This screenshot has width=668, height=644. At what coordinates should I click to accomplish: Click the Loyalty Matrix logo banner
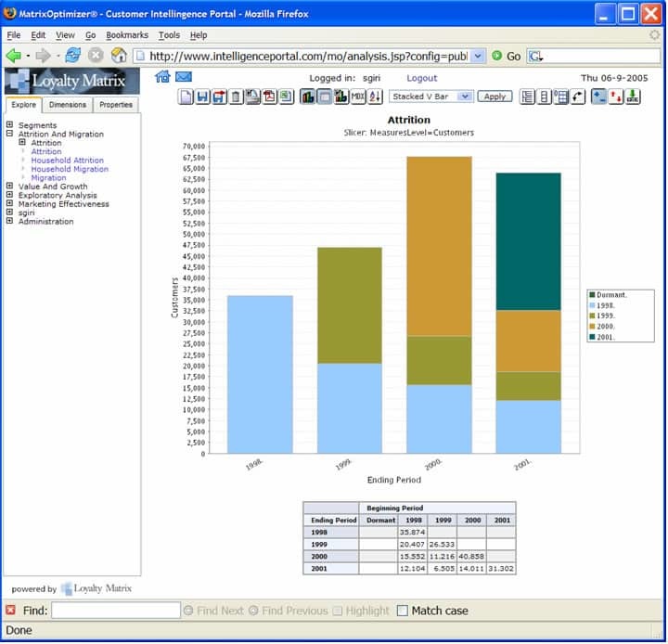point(72,81)
